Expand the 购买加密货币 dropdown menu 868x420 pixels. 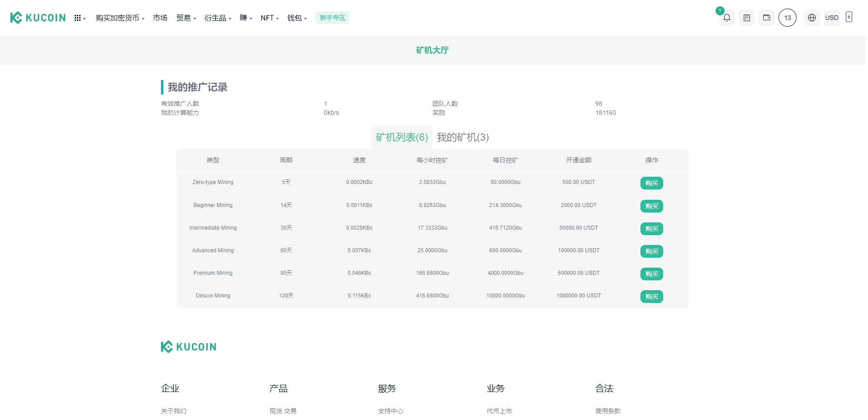click(x=120, y=18)
